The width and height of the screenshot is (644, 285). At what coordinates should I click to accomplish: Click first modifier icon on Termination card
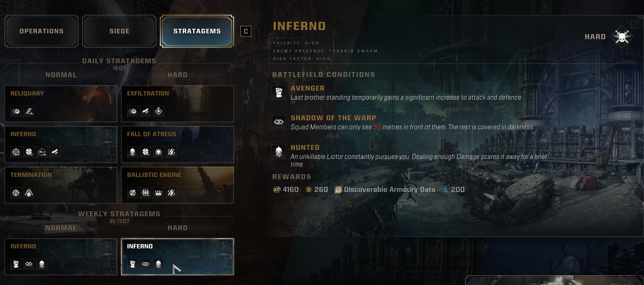tap(16, 192)
